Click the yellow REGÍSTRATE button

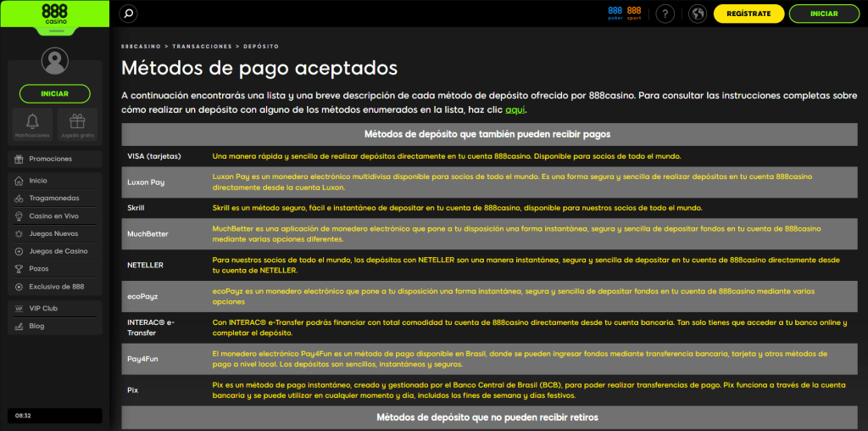(x=748, y=14)
